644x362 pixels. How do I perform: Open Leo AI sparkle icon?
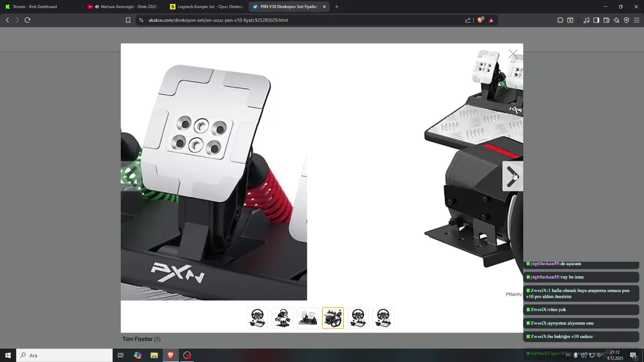[616, 20]
